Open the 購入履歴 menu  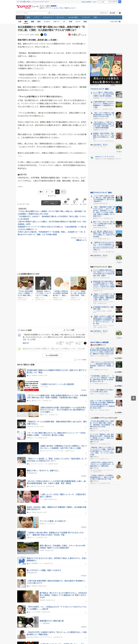[x=112, y=13]
